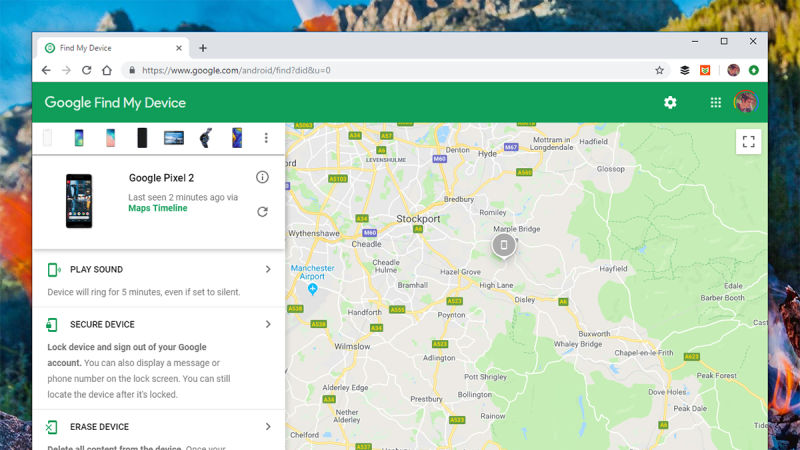Click the Google Pixel 2 phone image
This screenshot has width=800, height=450.
click(x=79, y=201)
